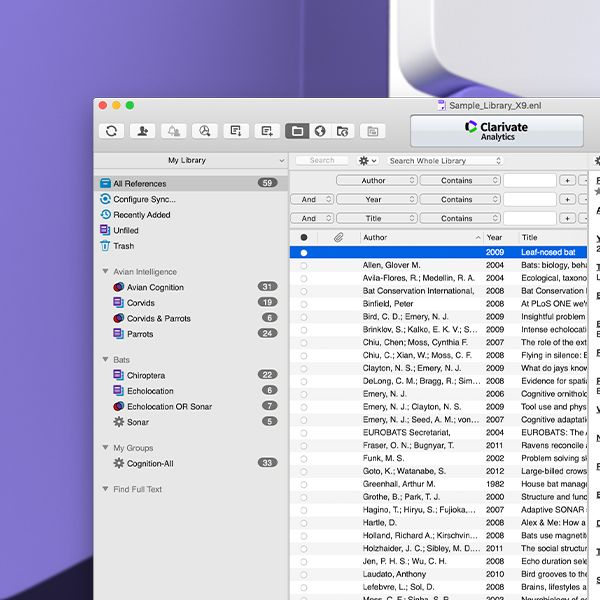Toggle read status of Binfield, Peter reference
The width and height of the screenshot is (600, 600).
(304, 304)
